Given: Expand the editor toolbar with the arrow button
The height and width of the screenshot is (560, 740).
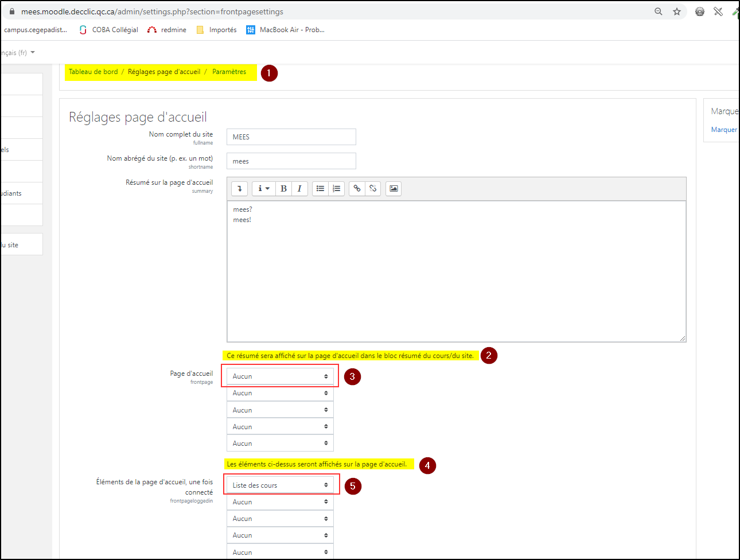Looking at the screenshot, I should pos(240,189).
